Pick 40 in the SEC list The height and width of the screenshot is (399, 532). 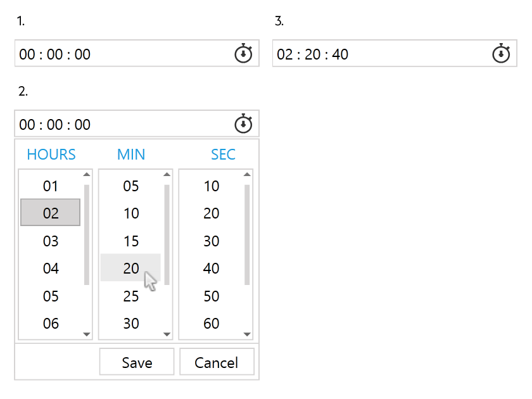pos(211,269)
